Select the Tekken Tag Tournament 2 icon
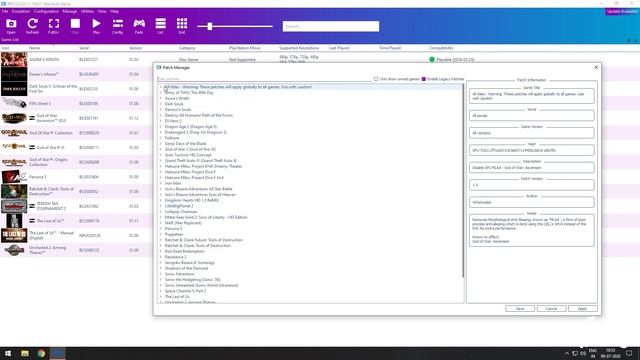Image resolution: width=640 pixels, height=360 pixels. [14, 206]
